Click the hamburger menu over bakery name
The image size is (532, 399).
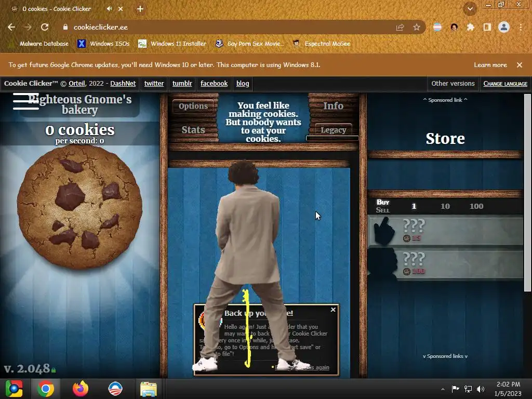point(26,101)
